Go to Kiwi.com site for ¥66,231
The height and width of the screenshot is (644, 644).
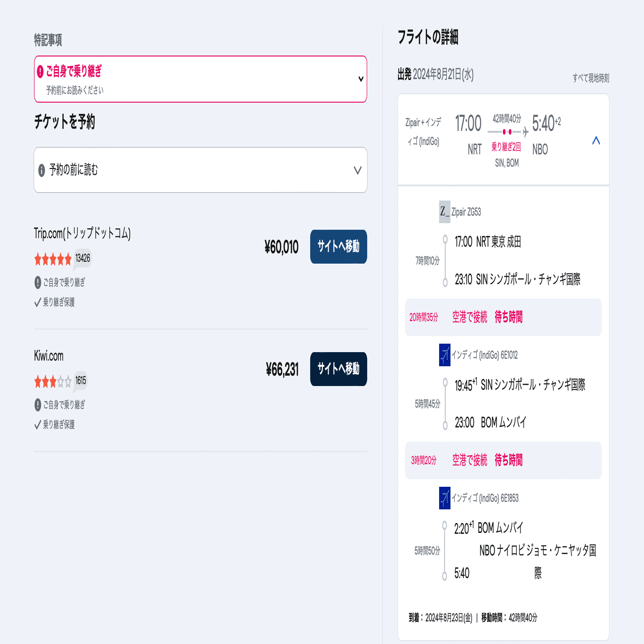(338, 369)
